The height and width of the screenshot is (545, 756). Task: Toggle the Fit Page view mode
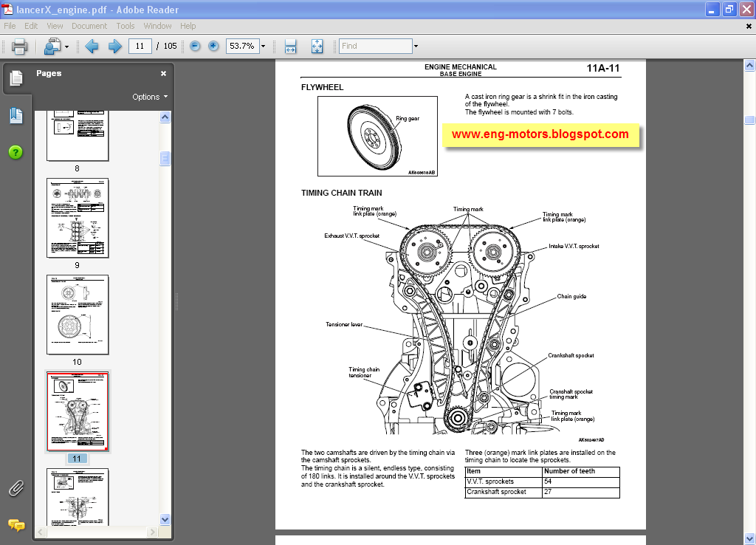[x=317, y=46]
